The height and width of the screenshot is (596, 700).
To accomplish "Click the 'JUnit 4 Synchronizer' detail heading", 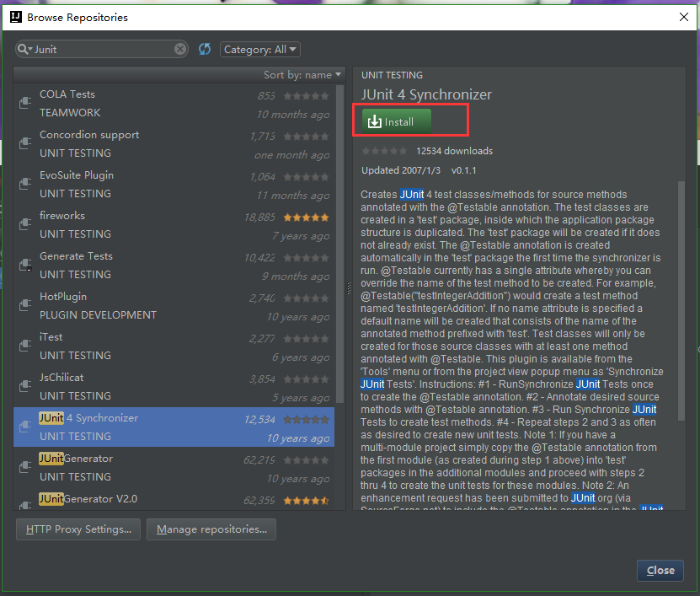I will 426,94.
